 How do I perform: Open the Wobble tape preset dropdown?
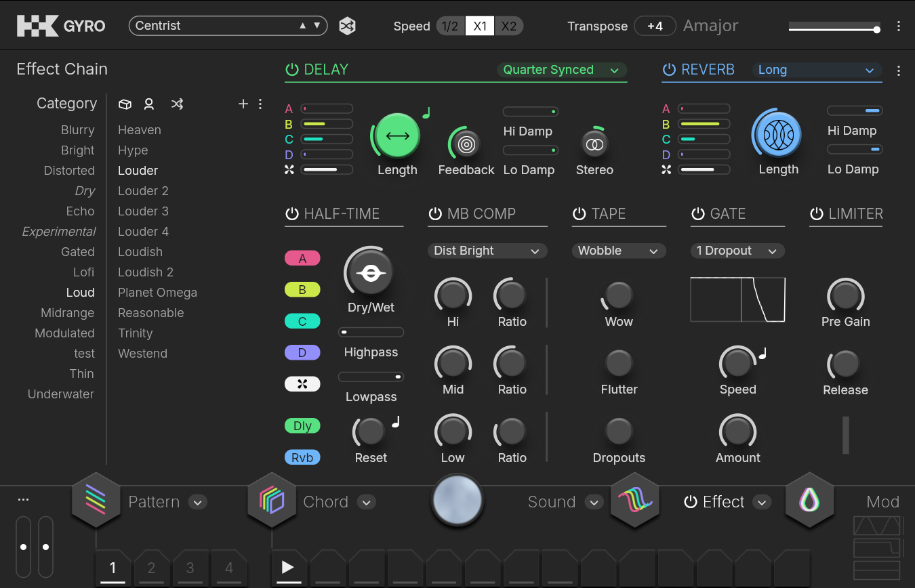[x=618, y=251]
